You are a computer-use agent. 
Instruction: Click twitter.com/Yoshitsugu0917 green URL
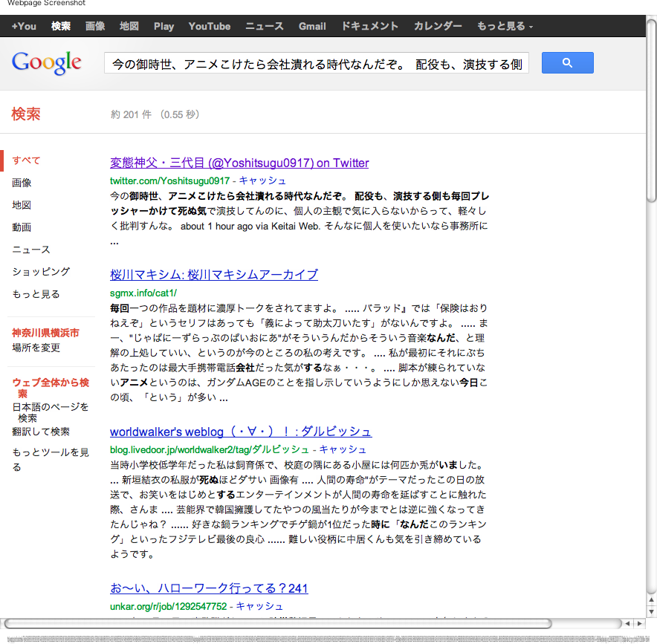169,181
